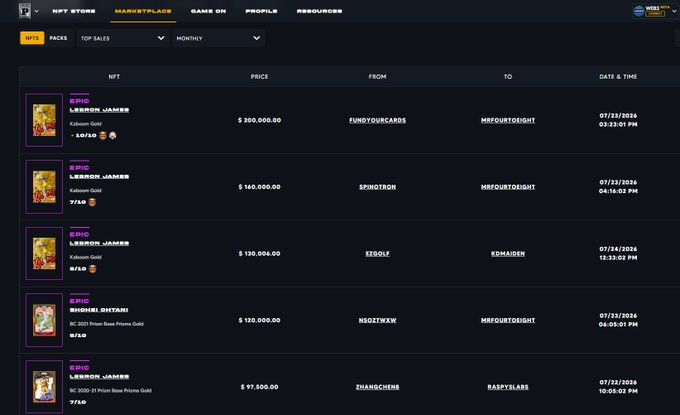Open seller FUNDYOURCARDS profile
The height and width of the screenshot is (415, 680).
click(x=378, y=120)
